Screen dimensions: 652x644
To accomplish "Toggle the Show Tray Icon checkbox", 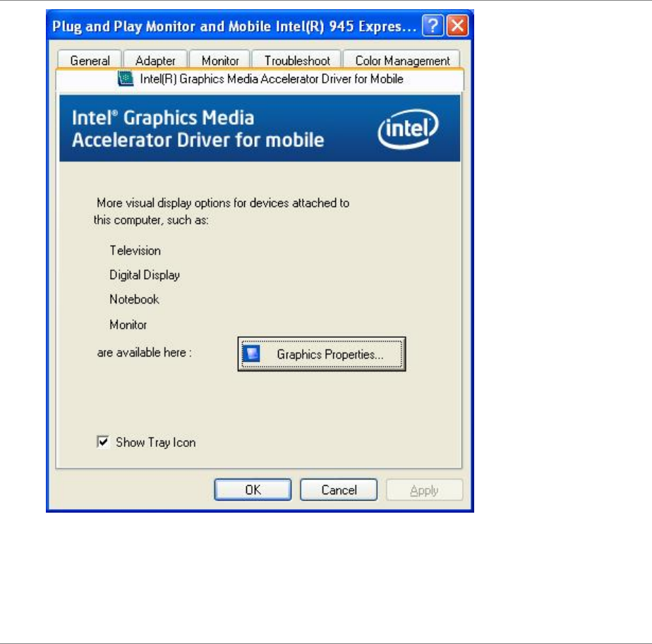I will point(102,442).
